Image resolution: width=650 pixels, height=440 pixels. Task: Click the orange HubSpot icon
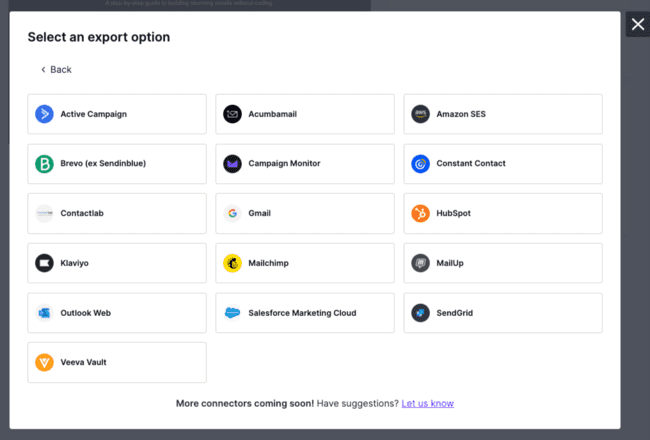click(420, 214)
